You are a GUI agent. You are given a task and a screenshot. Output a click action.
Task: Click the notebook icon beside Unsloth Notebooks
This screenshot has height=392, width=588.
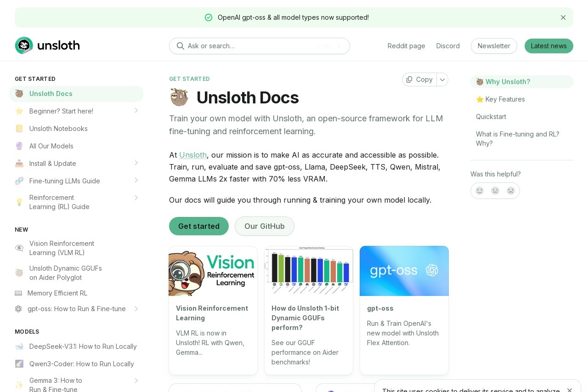coord(19,129)
